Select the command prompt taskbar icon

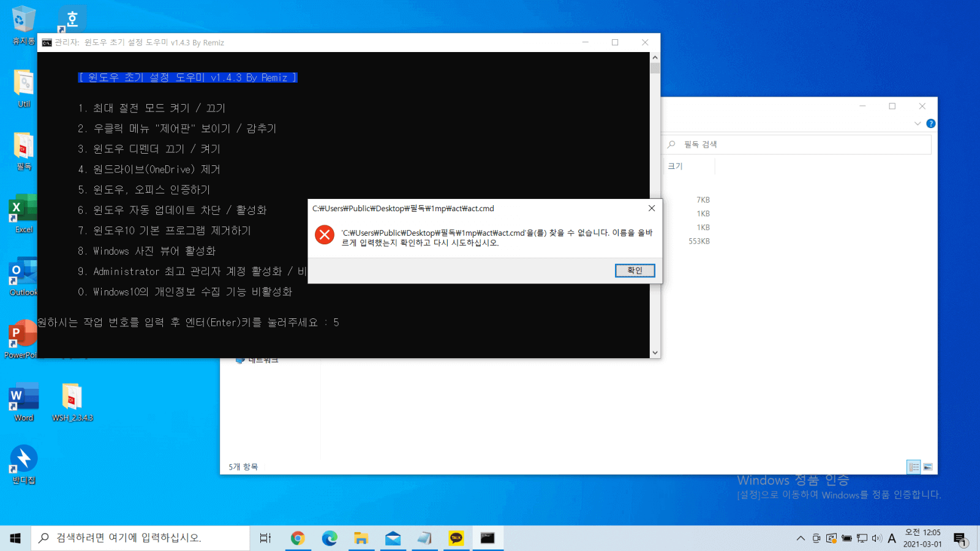pyautogui.click(x=488, y=538)
